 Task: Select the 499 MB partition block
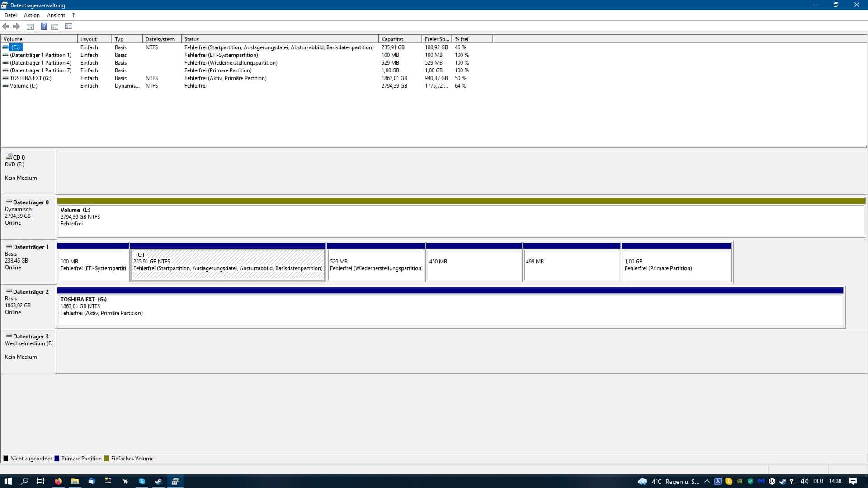tap(571, 262)
